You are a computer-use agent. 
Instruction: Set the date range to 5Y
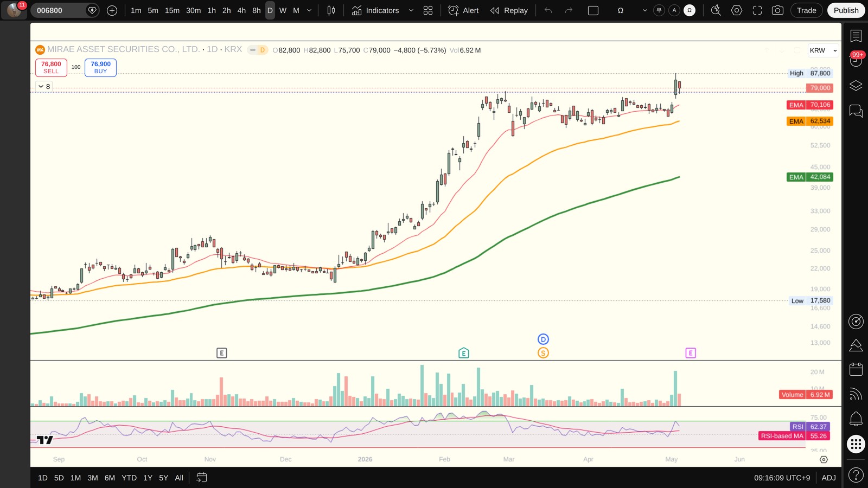163,478
